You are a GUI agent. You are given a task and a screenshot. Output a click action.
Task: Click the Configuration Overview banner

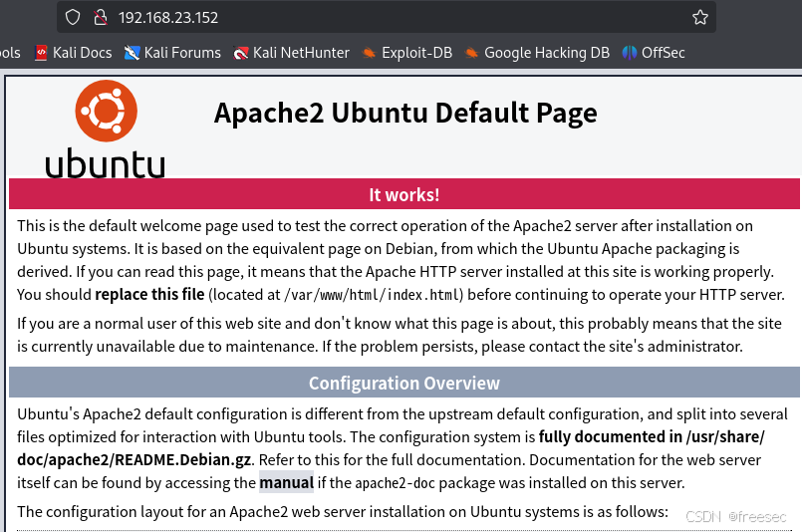[x=404, y=383]
